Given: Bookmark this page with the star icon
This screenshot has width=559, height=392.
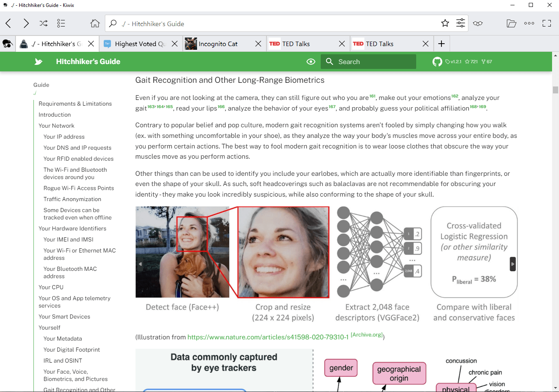Looking at the screenshot, I should click(445, 23).
